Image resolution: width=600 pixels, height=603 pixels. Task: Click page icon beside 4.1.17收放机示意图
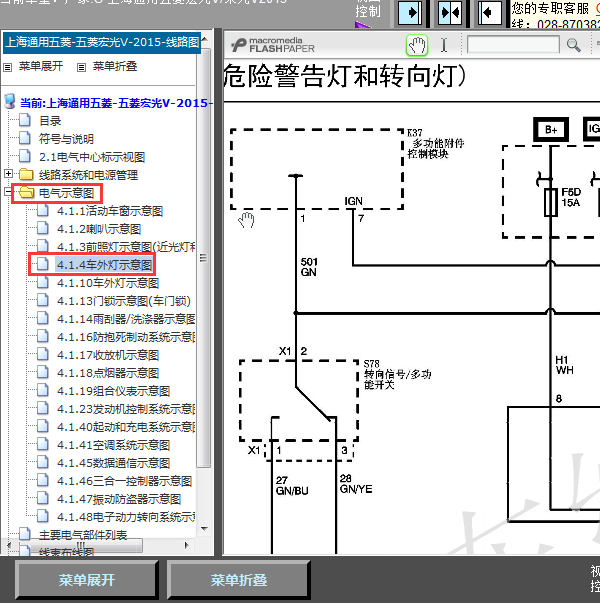[43, 354]
